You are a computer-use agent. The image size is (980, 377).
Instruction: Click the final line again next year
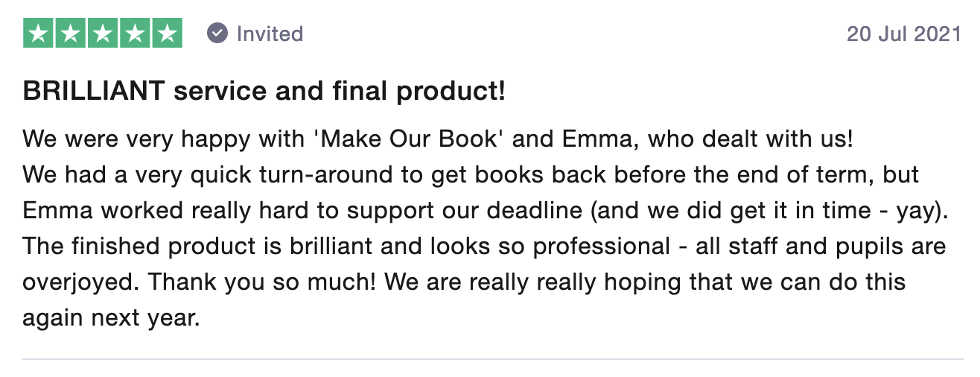click(112, 319)
